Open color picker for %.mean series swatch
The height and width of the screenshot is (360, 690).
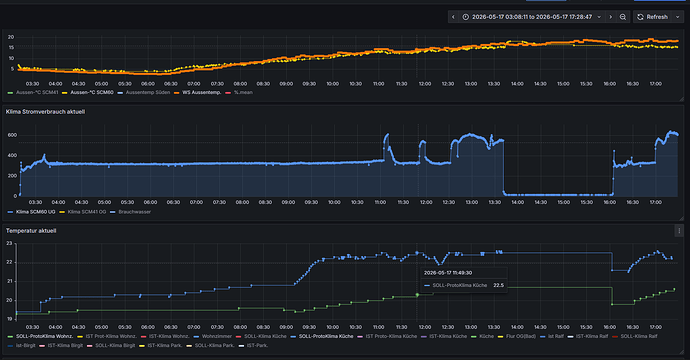(228, 92)
